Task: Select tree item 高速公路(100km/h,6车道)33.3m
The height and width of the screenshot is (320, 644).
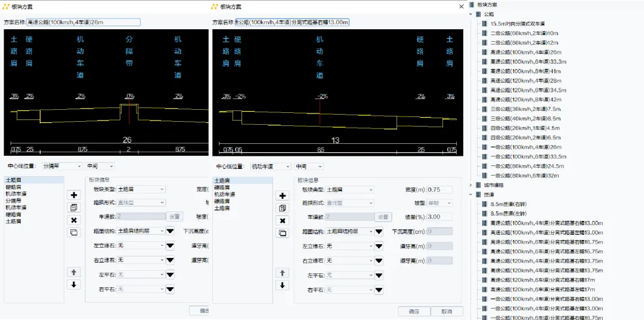Action: (x=528, y=61)
